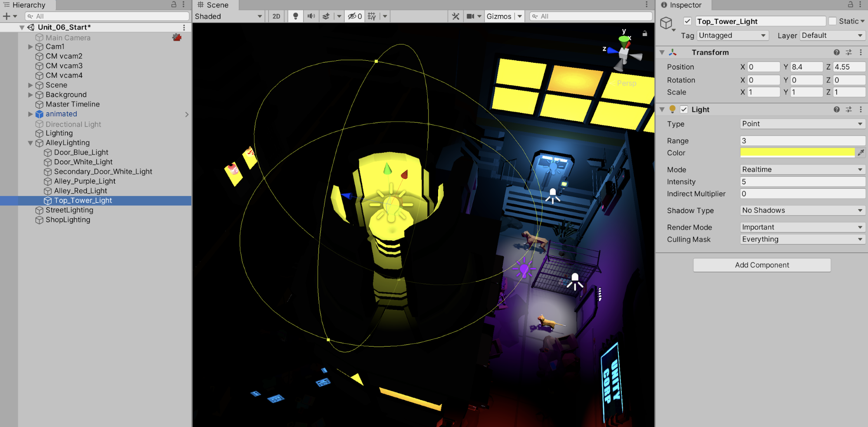Lock the Inspector with the padlock icon
Image resolution: width=868 pixels, height=427 pixels.
click(851, 4)
